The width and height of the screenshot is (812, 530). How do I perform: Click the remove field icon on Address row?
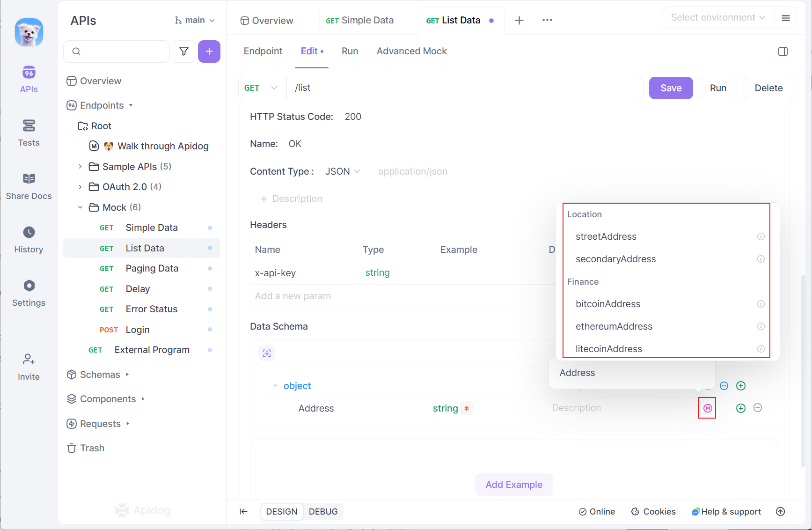[x=758, y=408]
